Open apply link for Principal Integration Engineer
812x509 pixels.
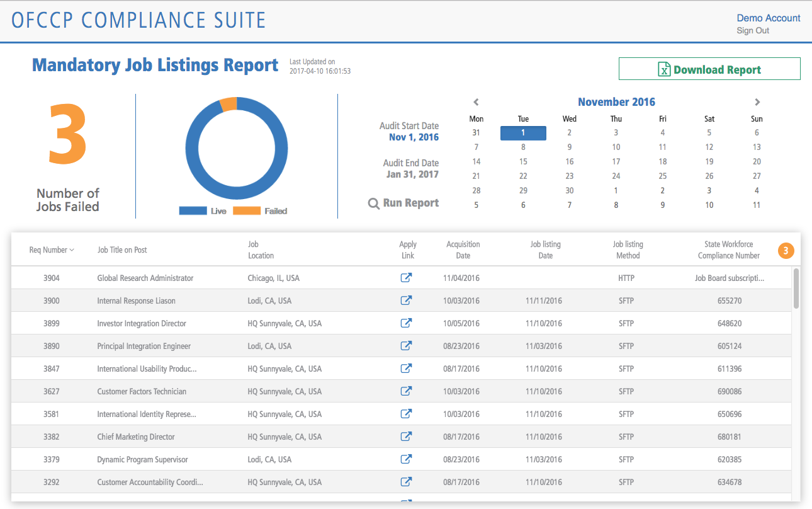(407, 346)
